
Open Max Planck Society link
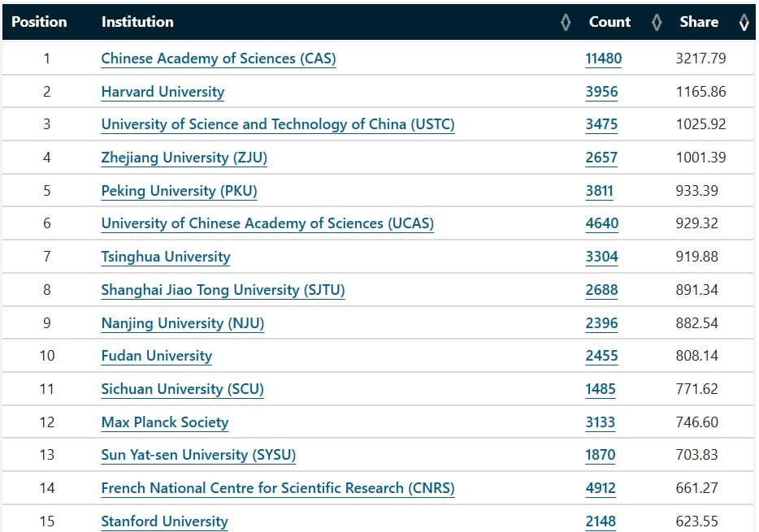pos(165,422)
